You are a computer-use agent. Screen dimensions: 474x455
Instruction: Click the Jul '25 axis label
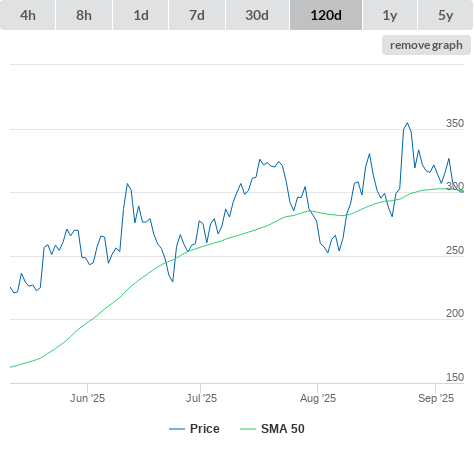[x=201, y=398]
